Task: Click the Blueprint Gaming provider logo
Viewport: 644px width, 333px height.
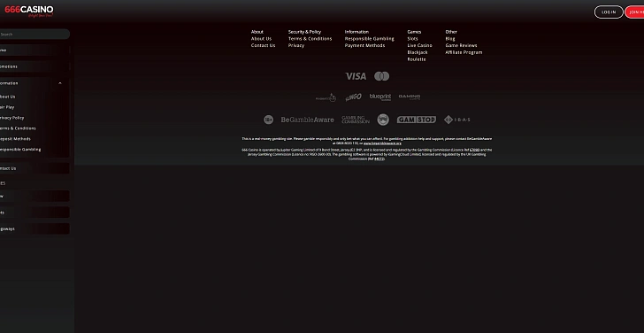Action: 380,97
